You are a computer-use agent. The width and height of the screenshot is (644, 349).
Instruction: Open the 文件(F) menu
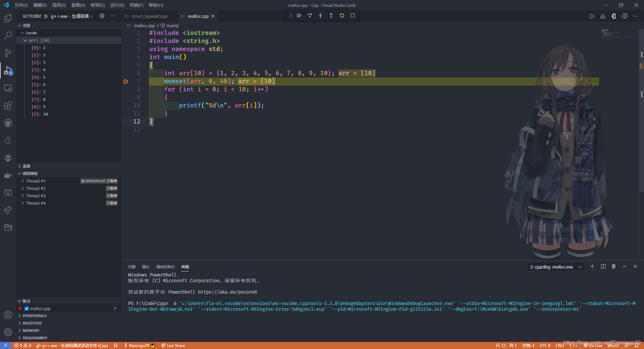(21, 5)
